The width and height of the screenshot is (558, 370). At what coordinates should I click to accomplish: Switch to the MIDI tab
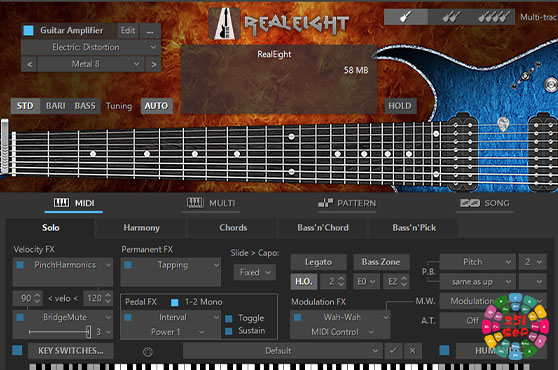74,203
